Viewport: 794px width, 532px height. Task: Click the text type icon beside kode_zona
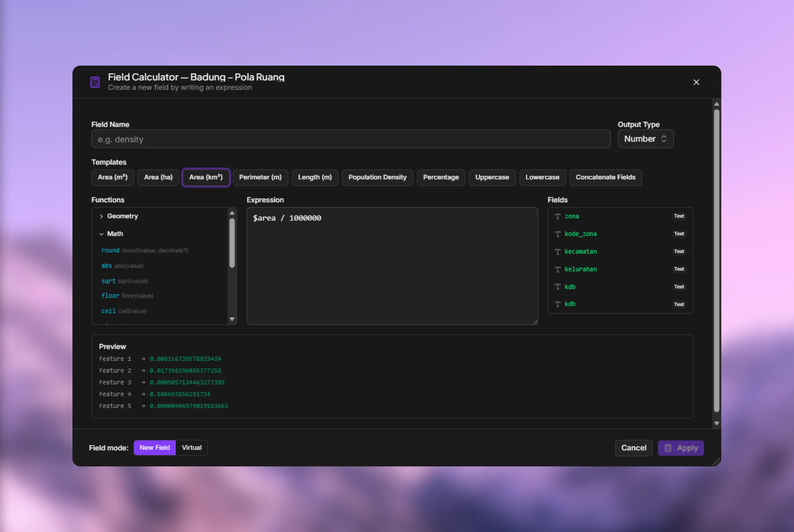click(x=558, y=234)
